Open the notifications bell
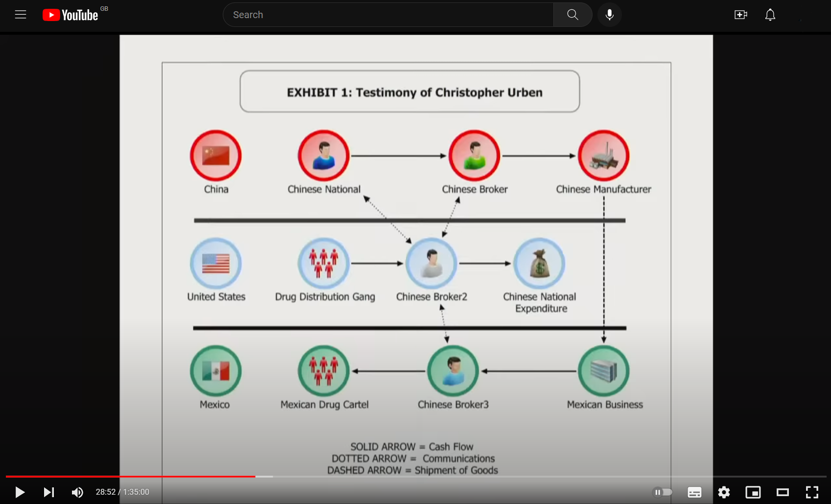831x504 pixels. (770, 15)
